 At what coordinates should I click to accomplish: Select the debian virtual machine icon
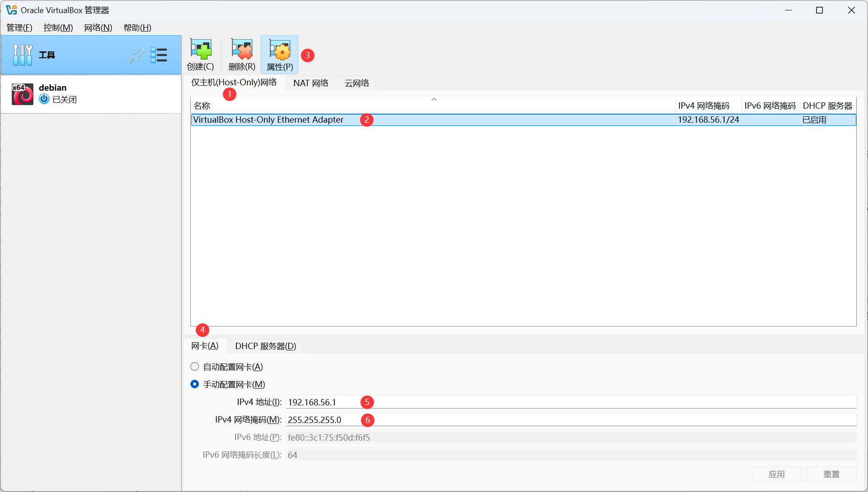(x=23, y=94)
